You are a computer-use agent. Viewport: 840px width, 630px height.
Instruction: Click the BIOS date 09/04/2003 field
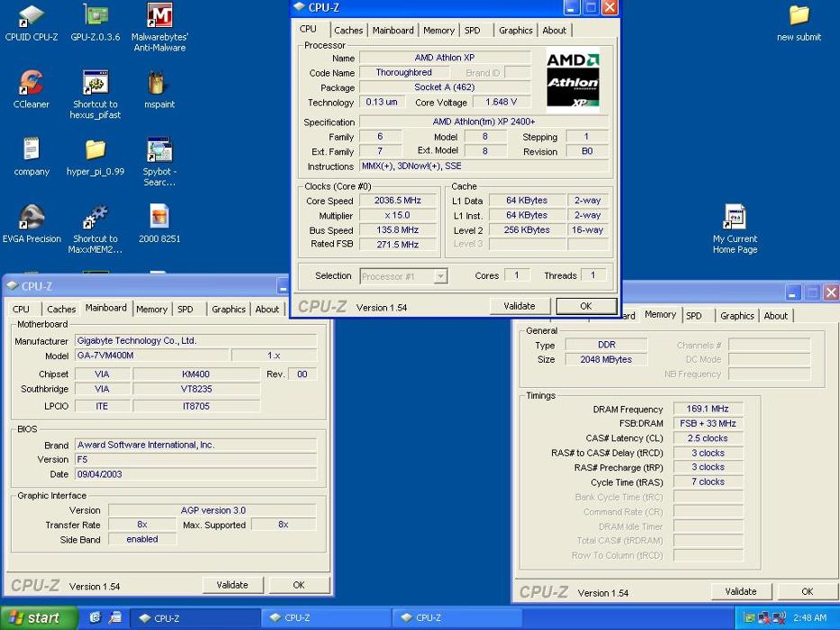click(195, 474)
